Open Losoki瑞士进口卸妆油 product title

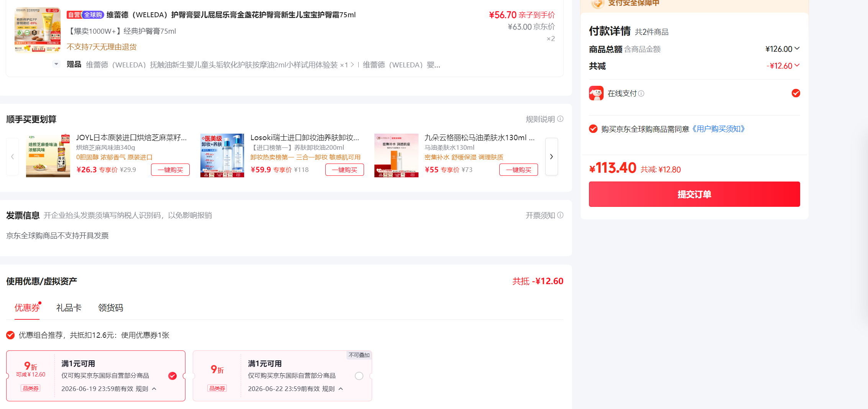[305, 137]
